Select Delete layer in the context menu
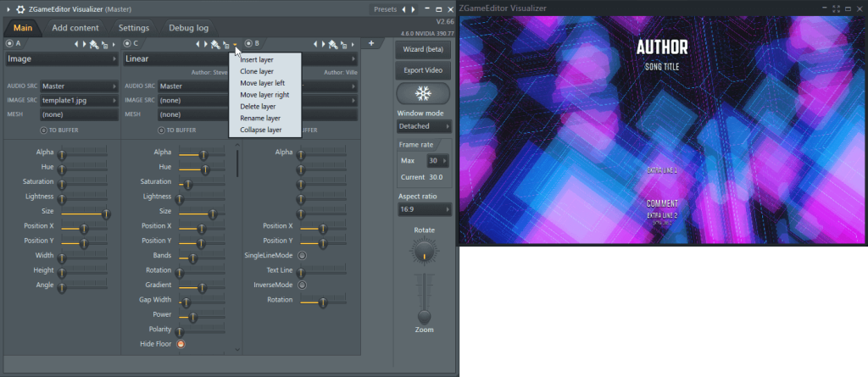 pos(257,107)
